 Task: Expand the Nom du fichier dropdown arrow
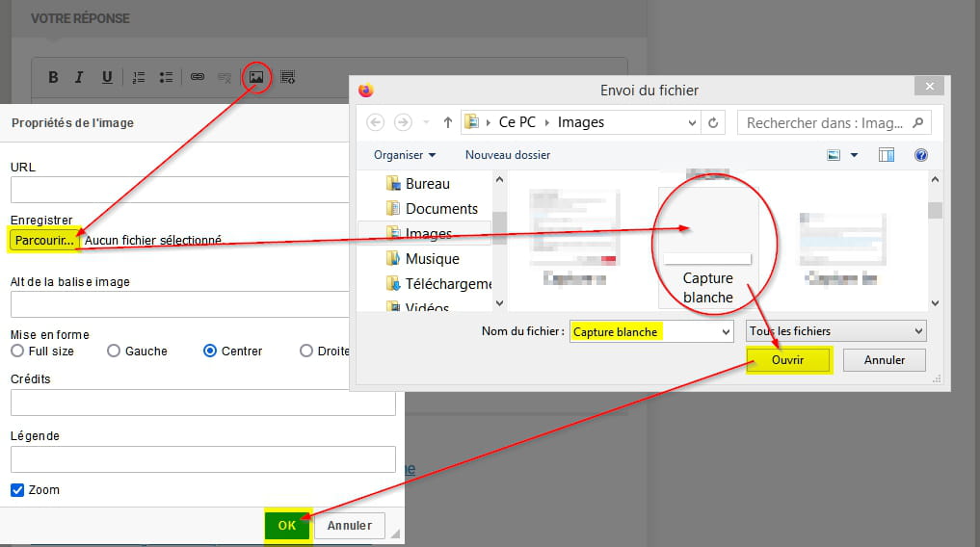pyautogui.click(x=726, y=331)
